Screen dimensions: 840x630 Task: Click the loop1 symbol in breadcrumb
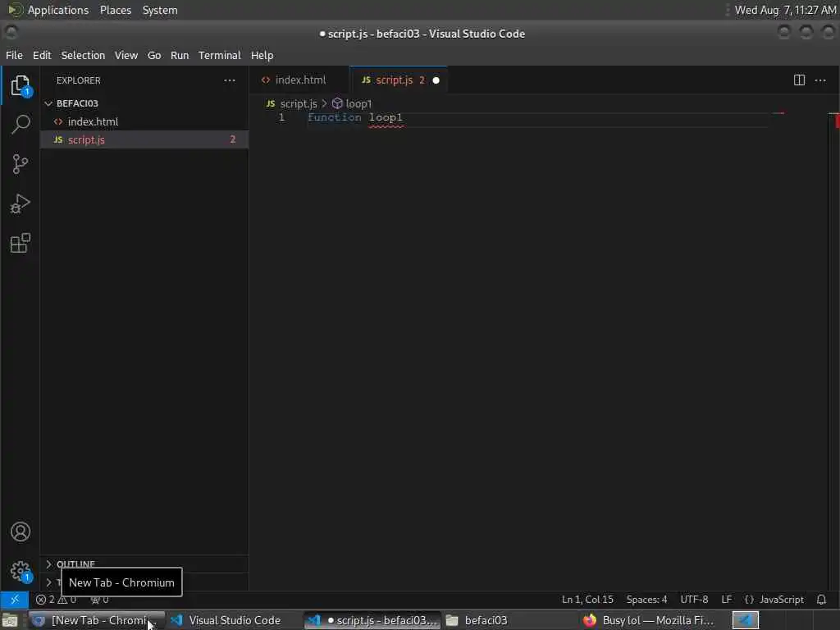click(x=352, y=103)
